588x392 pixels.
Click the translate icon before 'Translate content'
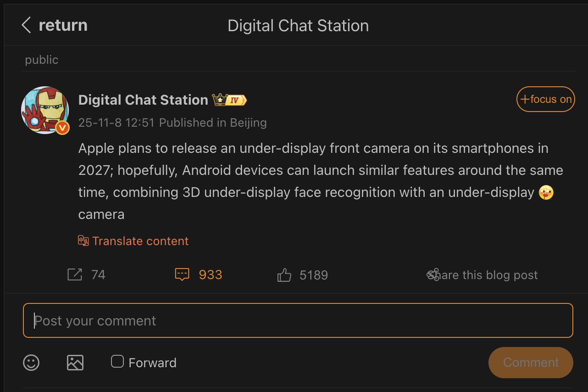click(x=83, y=241)
